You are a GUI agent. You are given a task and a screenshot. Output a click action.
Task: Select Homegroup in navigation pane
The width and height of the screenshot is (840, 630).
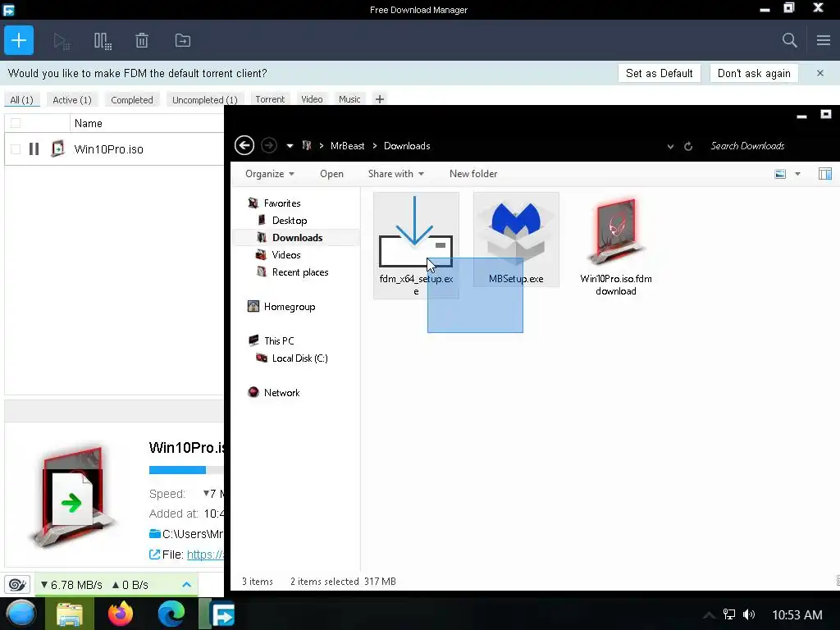coord(290,307)
